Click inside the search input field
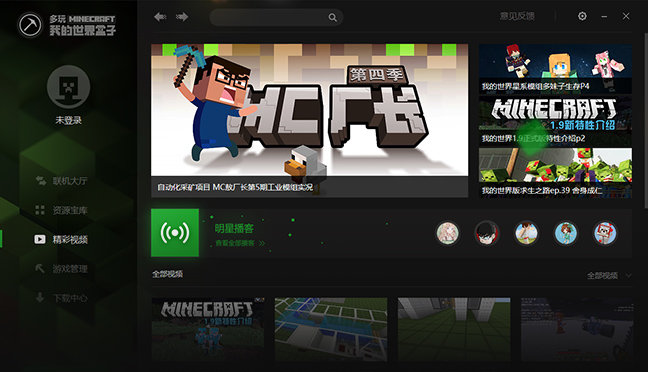Screen dimensions: 648x372 (x=269, y=17)
